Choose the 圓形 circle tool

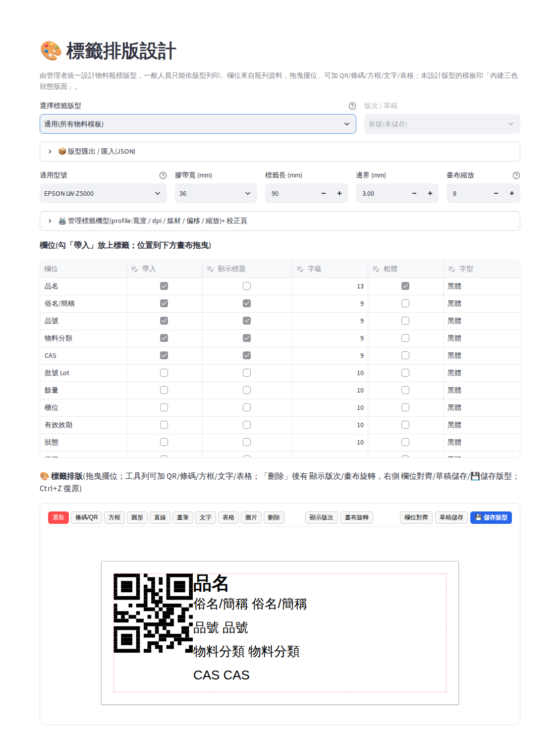point(137,517)
